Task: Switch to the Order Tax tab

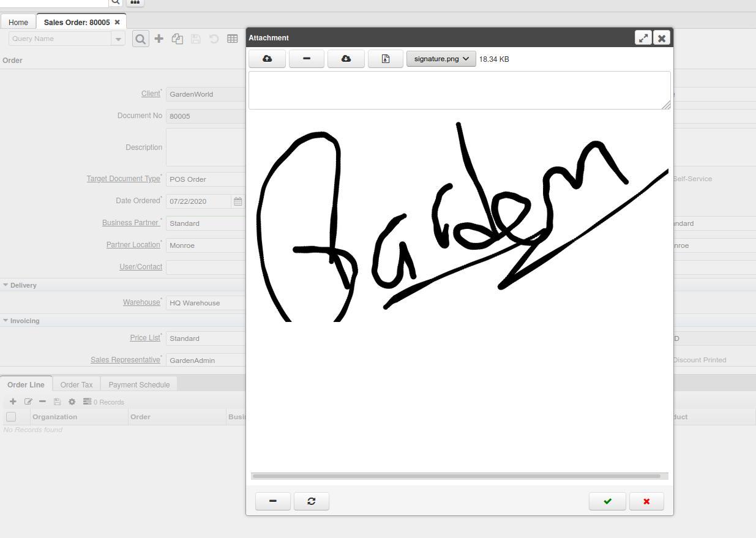Action: pos(77,385)
